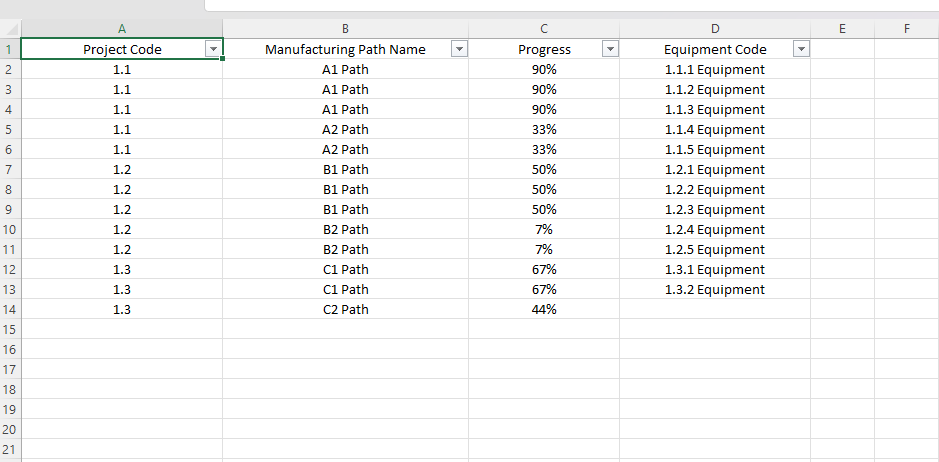
Task: Select the C1 Path cell in row 12
Action: click(x=346, y=270)
